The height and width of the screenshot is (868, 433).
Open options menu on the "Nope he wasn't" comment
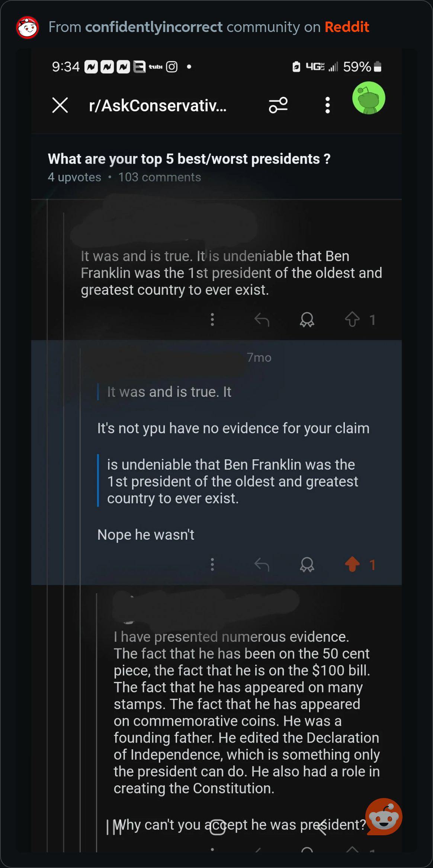coord(212,565)
